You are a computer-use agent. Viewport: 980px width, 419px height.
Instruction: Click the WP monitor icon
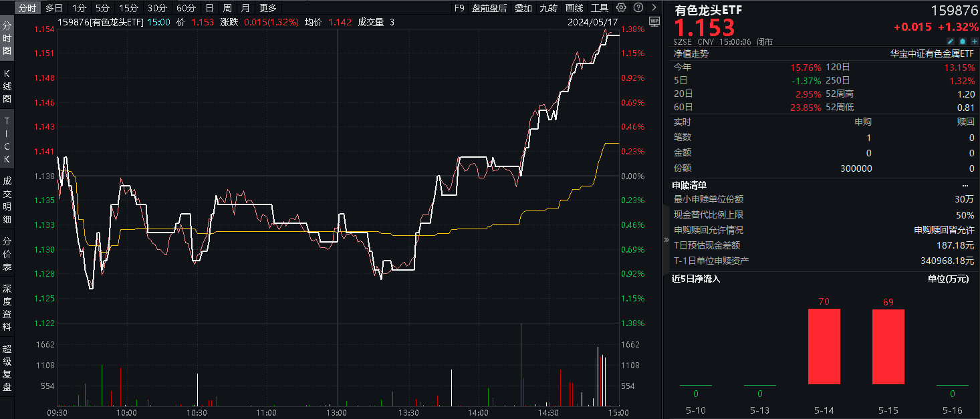pos(654,21)
